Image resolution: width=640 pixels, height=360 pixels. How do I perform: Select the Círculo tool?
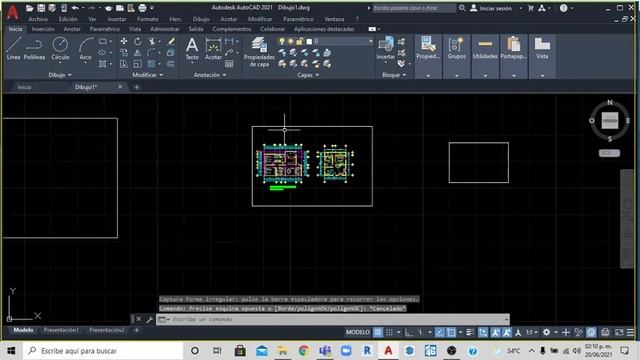tap(60, 49)
